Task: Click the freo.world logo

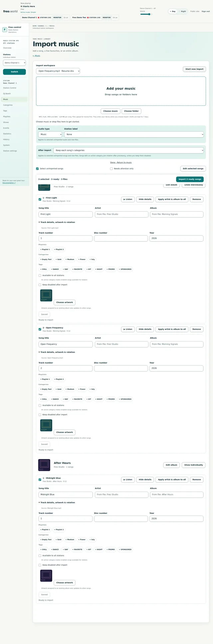Action: coord(10,11)
